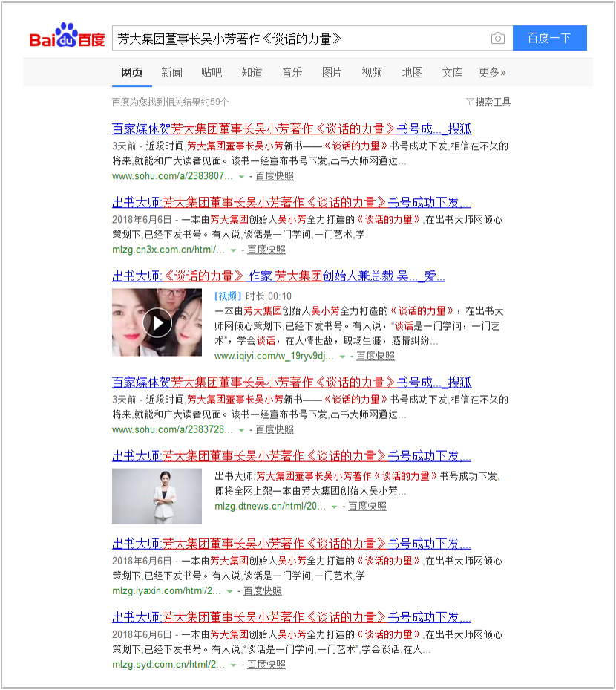
Task: Play the iqiyi video thumbnail
Action: point(157,322)
